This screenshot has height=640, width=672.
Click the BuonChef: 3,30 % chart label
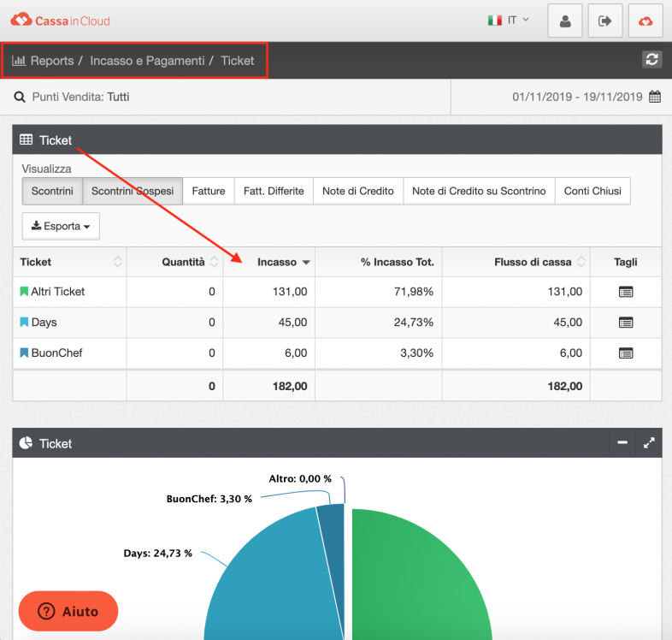click(x=209, y=499)
